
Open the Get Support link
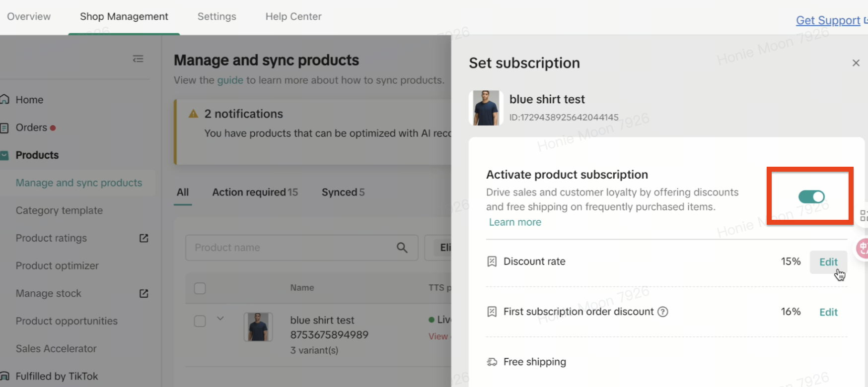pyautogui.click(x=828, y=20)
